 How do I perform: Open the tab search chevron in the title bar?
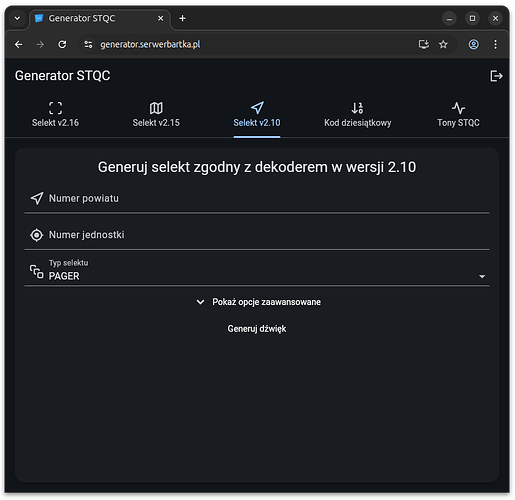pyautogui.click(x=17, y=18)
